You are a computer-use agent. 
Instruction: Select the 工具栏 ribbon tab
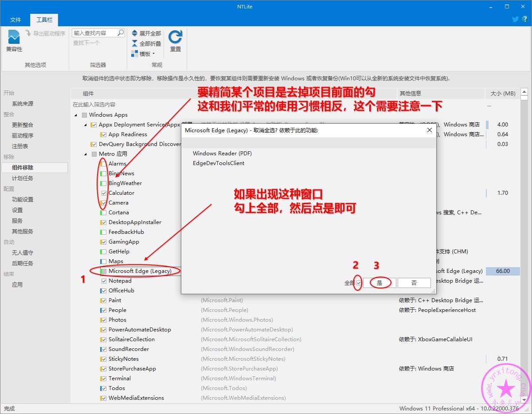[44, 20]
